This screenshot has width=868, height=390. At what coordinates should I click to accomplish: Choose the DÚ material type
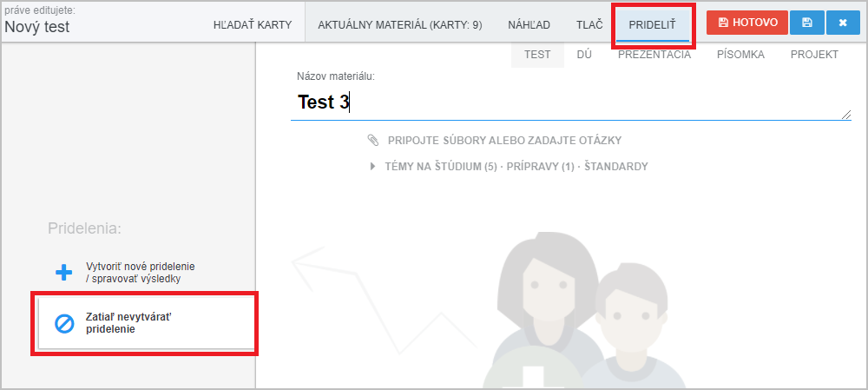[584, 55]
